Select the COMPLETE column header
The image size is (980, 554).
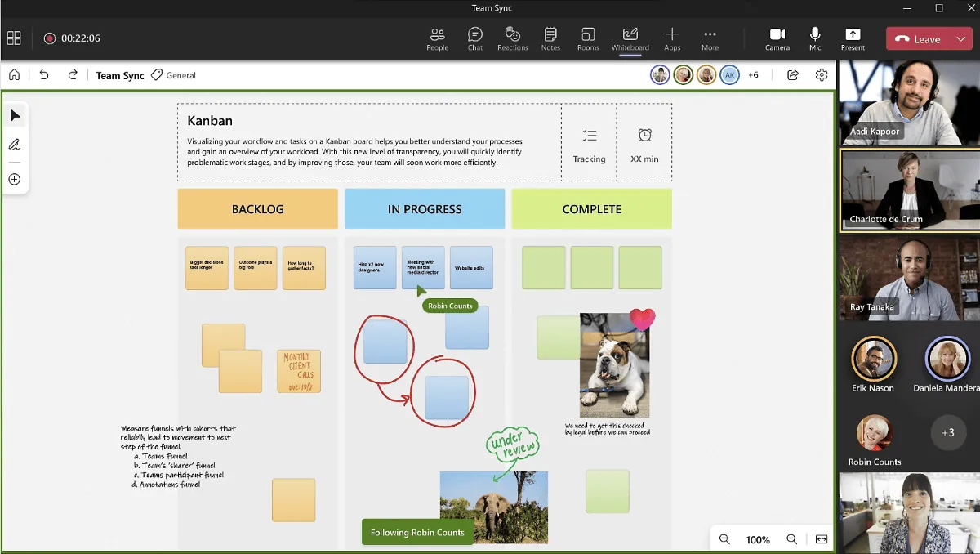591,209
